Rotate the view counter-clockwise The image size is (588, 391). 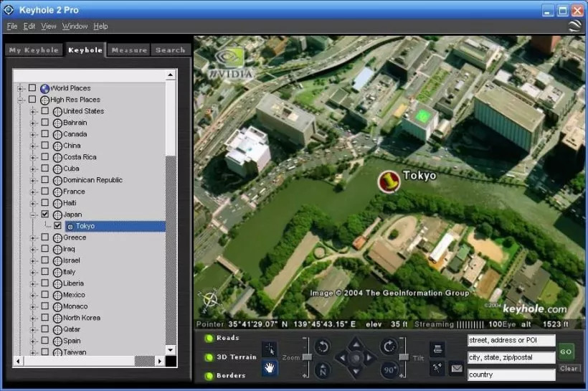(322, 347)
